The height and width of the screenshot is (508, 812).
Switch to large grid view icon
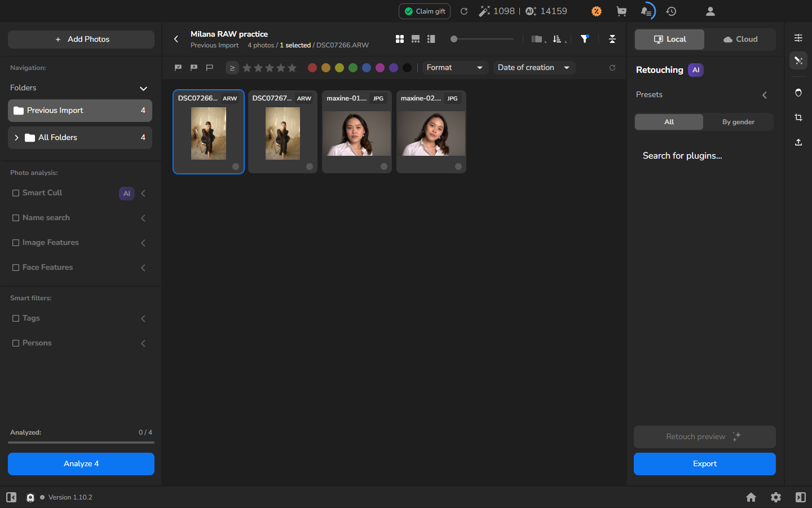click(x=400, y=39)
